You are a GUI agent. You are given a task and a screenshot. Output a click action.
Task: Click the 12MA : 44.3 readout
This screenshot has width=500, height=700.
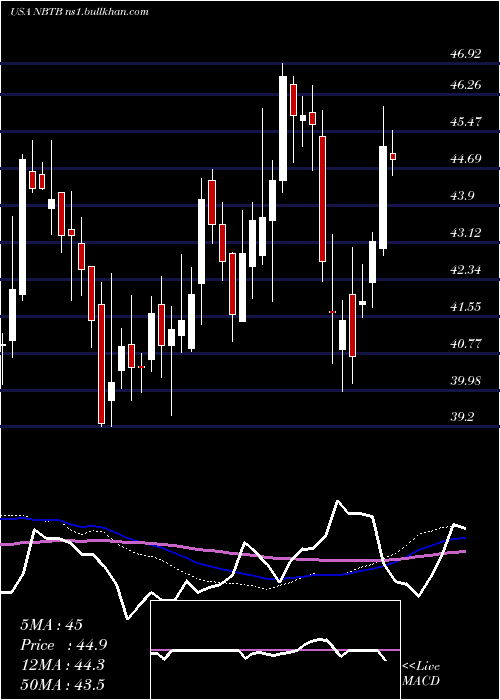tap(62, 665)
